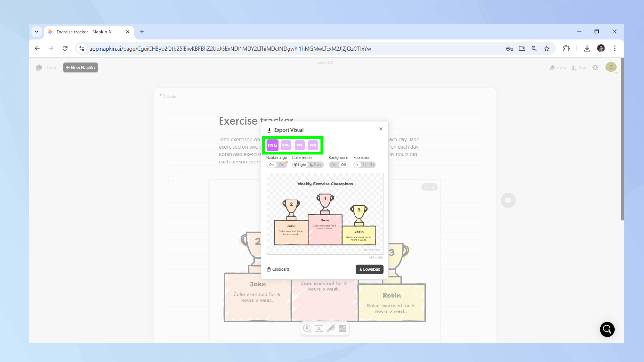Open the tab search dropdown arrow

36,32
